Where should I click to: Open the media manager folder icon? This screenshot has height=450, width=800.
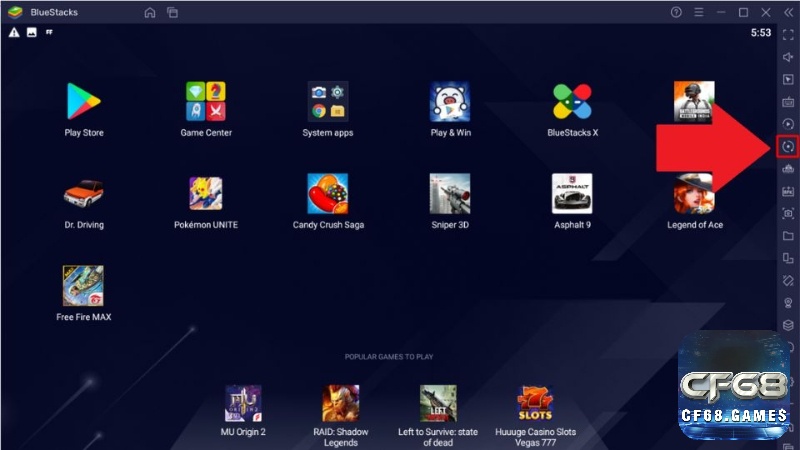(788, 236)
